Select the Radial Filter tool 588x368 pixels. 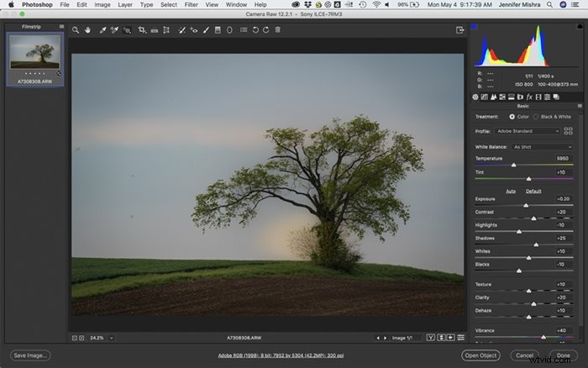229,30
